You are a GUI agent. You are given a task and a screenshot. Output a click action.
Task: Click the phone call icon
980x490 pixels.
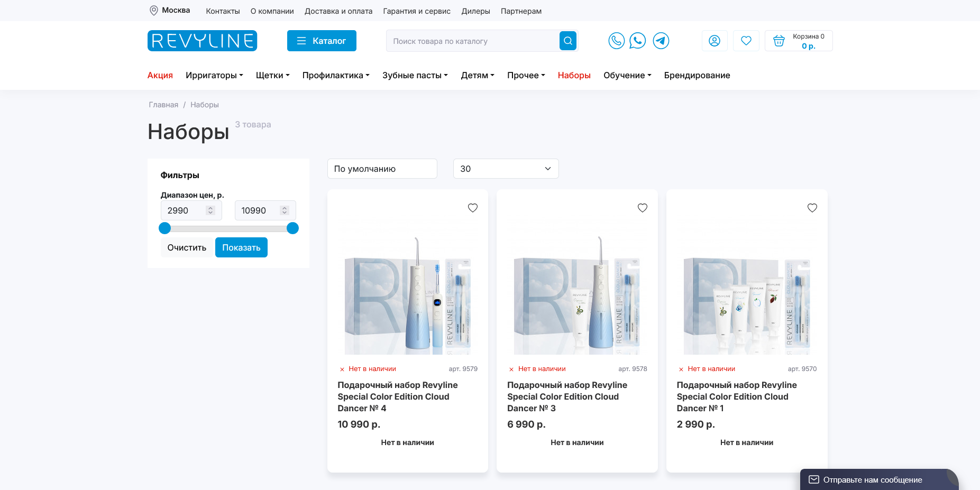617,41
